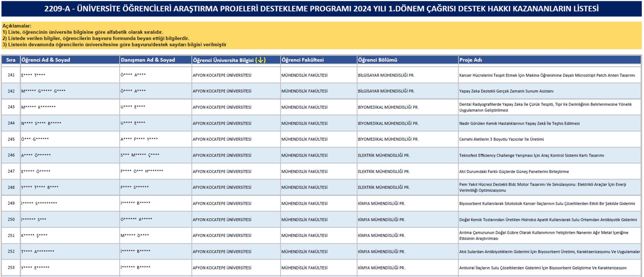The width and height of the screenshot is (644, 277).
Task: Click project Nadir Görülen Kemik Hastalıklarının teşhisi
Action: tap(519, 123)
